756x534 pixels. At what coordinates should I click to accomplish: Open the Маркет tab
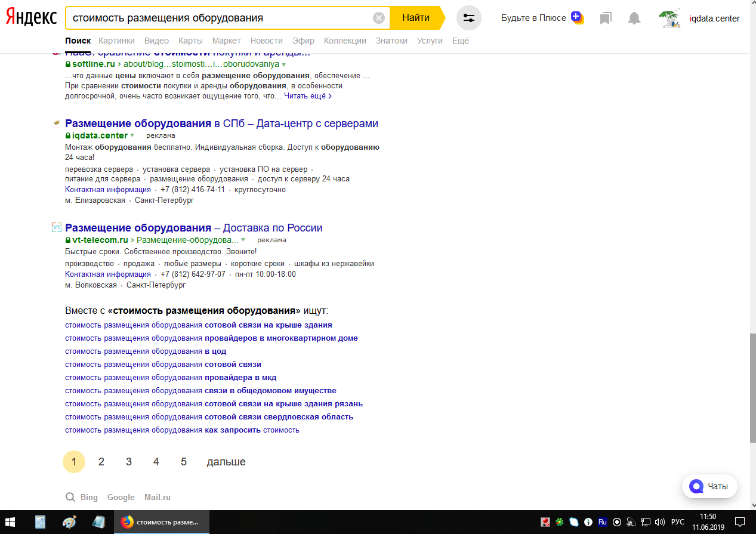tap(227, 41)
